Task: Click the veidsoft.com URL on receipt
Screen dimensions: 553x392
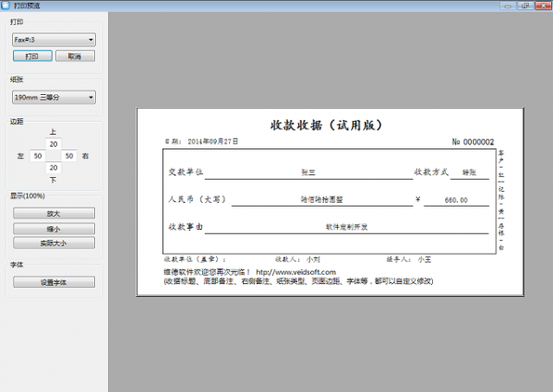Action: coord(295,272)
